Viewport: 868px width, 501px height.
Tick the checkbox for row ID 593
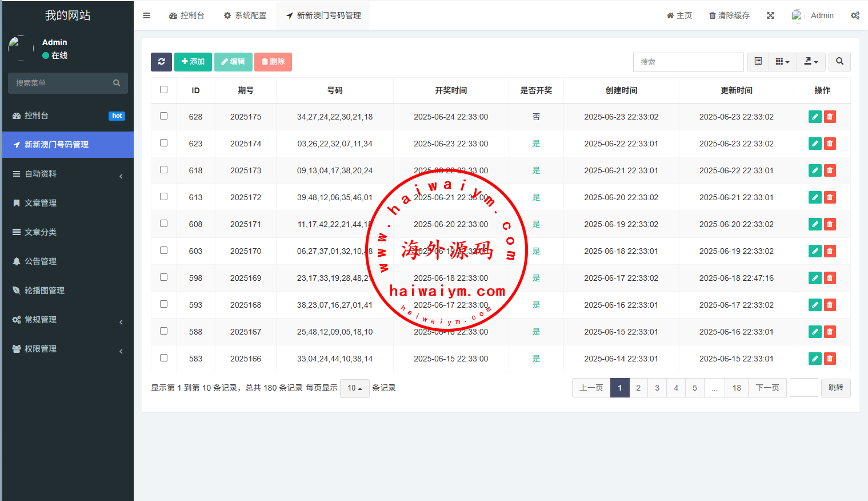point(164,304)
